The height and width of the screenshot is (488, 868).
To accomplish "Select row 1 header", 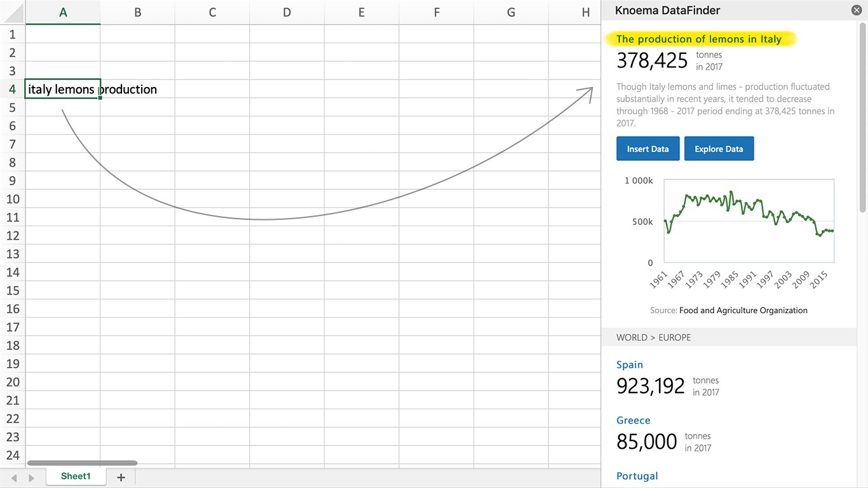I will pos(13,34).
